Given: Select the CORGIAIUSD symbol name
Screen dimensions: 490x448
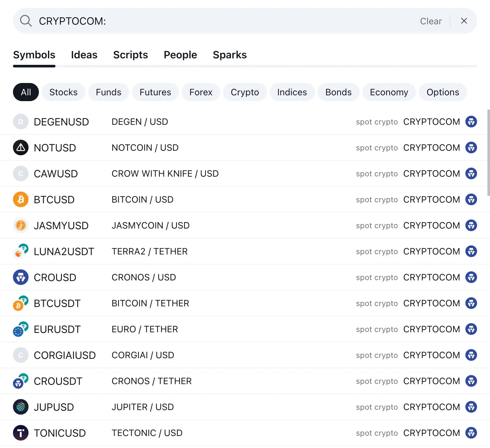Looking at the screenshot, I should coord(65,355).
